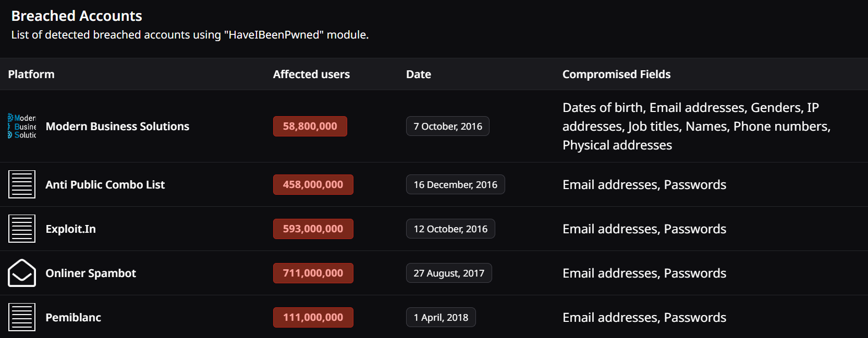Open the Anti Public Combo List entry
The image size is (868, 338).
click(x=105, y=185)
